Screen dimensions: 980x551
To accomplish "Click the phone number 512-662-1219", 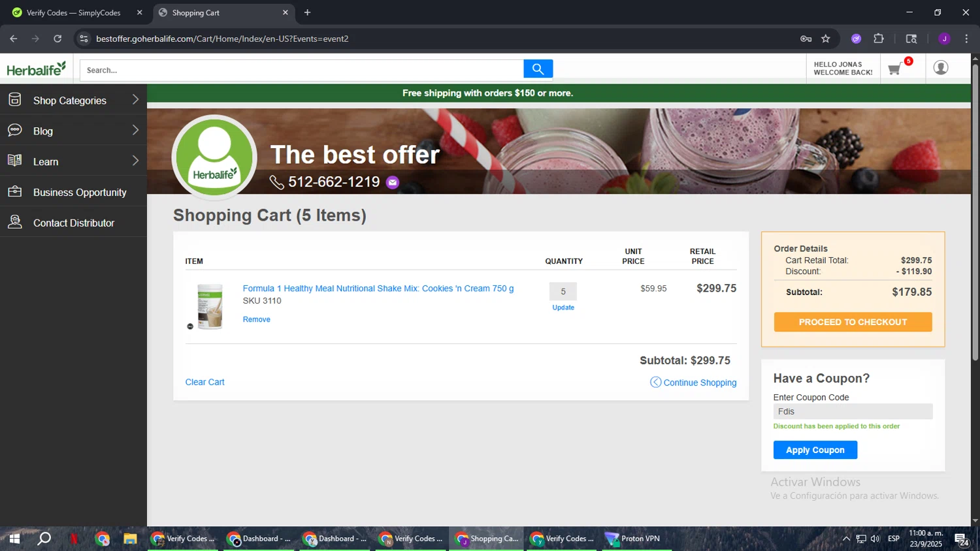I will click(334, 182).
